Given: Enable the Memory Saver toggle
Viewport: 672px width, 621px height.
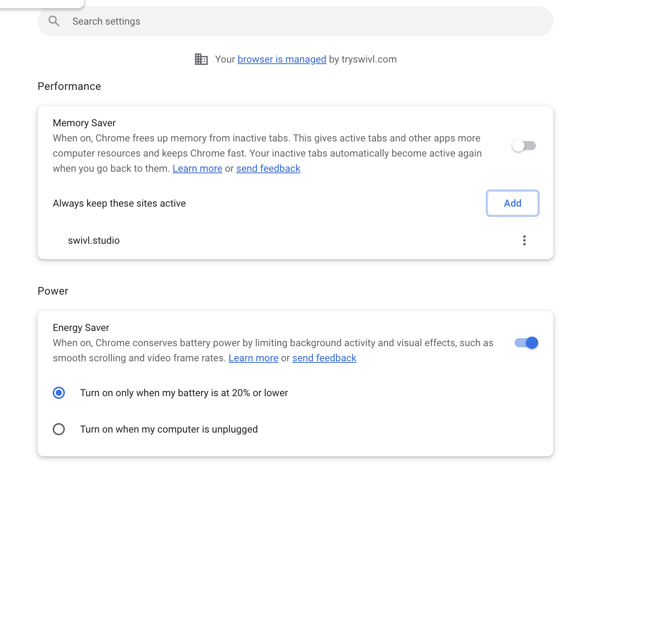Looking at the screenshot, I should 524,146.
